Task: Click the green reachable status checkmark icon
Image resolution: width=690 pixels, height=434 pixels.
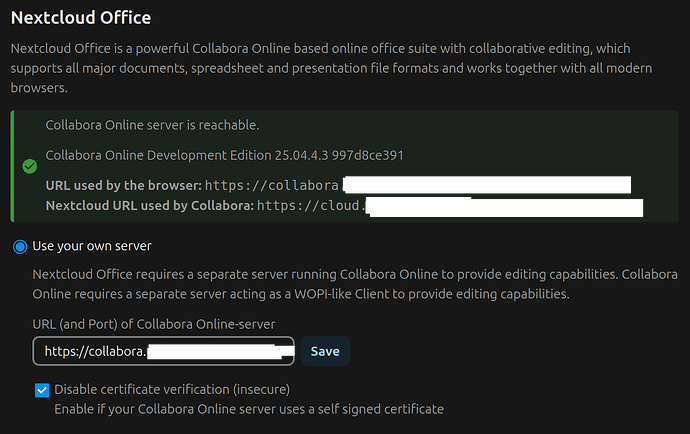Action: [29, 166]
